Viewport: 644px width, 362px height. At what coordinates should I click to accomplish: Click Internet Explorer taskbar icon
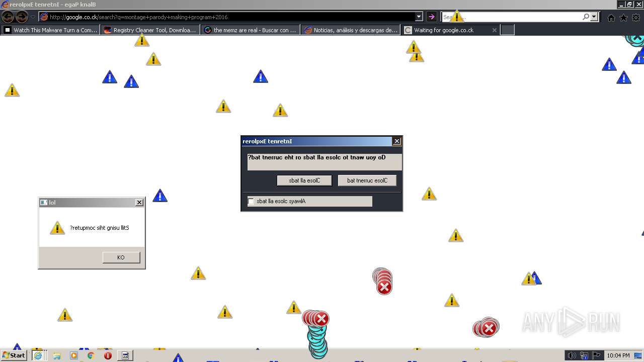38,355
